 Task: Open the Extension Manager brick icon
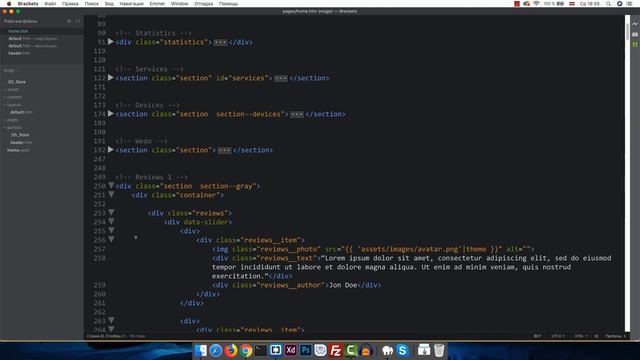click(635, 35)
